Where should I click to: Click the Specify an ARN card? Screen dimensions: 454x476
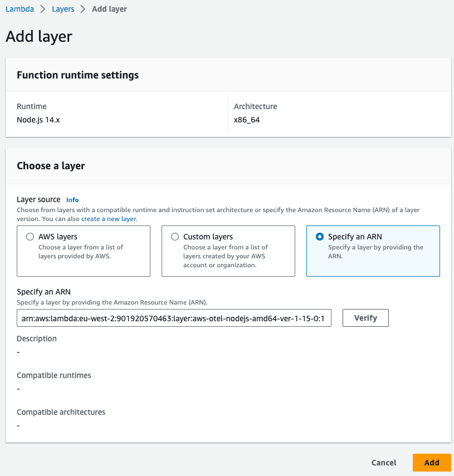pyautogui.click(x=373, y=251)
